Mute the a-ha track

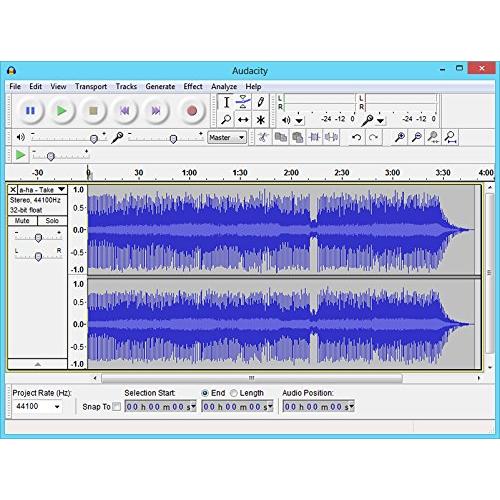[22, 221]
